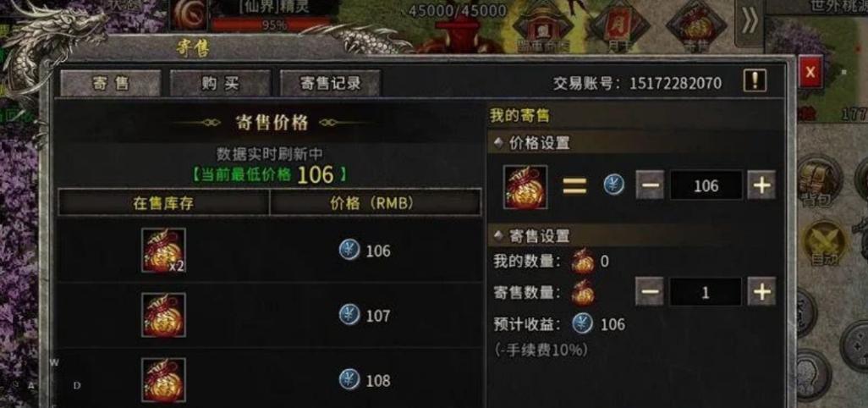
Task: Click the quantity input field showing 1
Action: click(706, 292)
